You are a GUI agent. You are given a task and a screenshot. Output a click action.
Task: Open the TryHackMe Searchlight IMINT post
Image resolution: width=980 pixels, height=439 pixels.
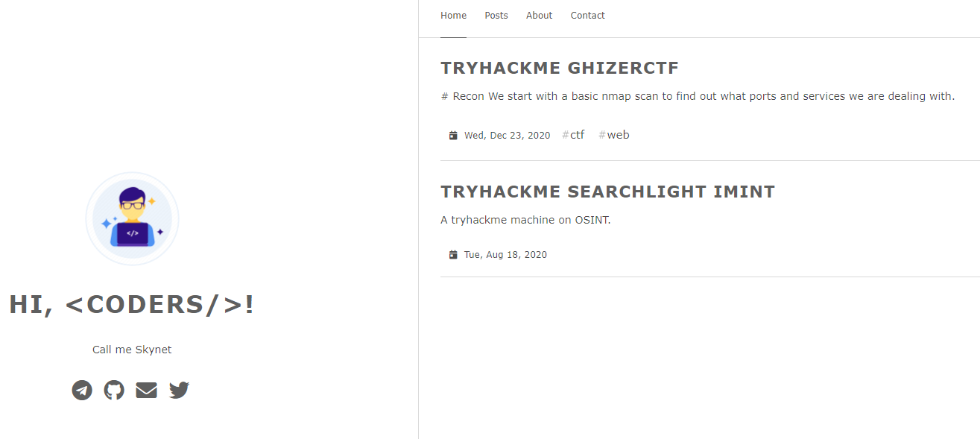click(x=607, y=192)
